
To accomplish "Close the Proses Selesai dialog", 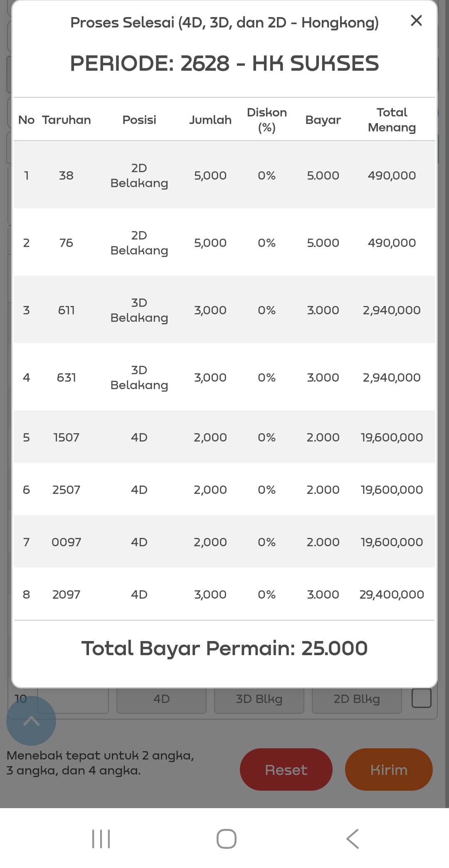I will pyautogui.click(x=416, y=20).
